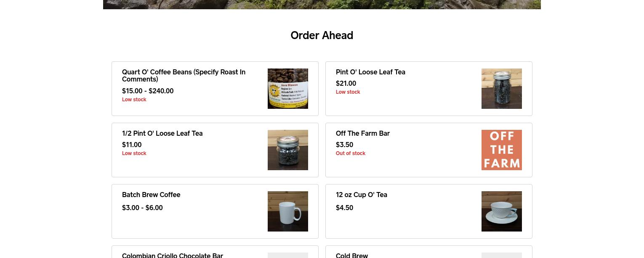Select the teacup and saucer image
This screenshot has height=258, width=644.
(502, 211)
